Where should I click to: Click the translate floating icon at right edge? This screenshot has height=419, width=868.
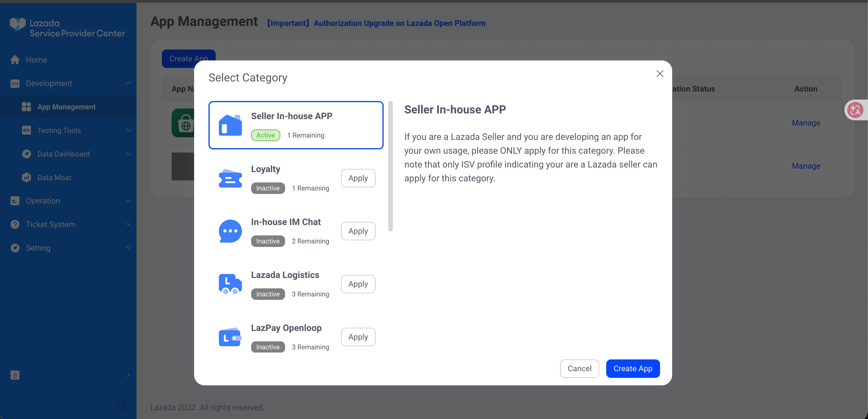pos(855,110)
